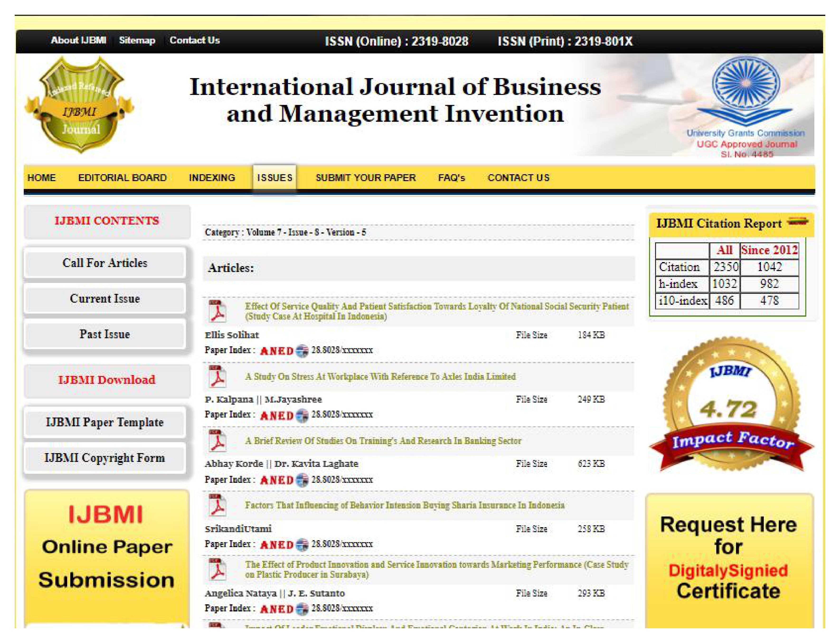Open the IJBMI Copyright Form
The width and height of the screenshot is (840, 643).
(x=104, y=458)
